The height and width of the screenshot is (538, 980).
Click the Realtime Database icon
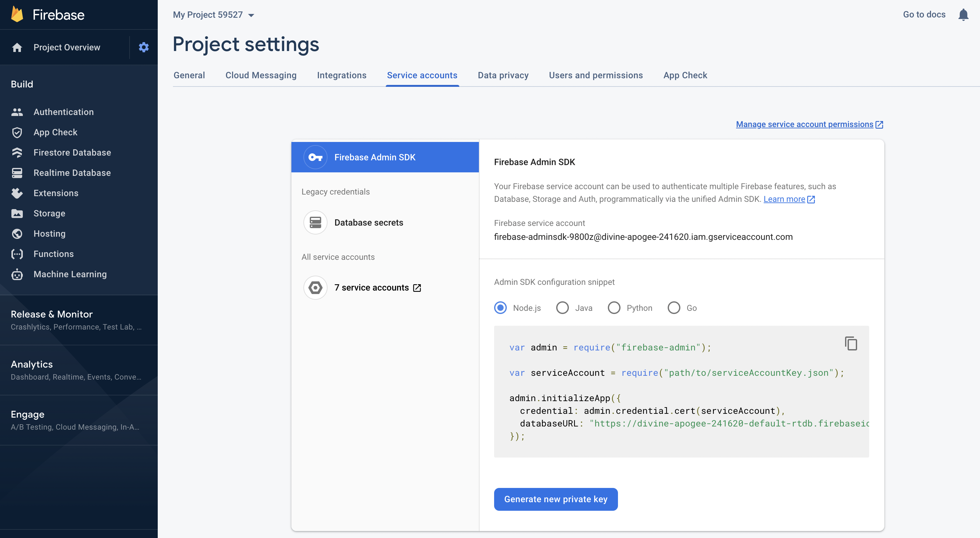[17, 173]
